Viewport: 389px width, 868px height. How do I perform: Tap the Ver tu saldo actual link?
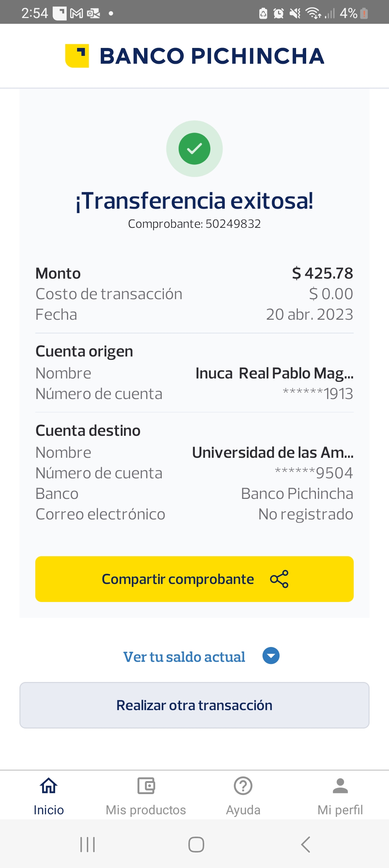184,657
